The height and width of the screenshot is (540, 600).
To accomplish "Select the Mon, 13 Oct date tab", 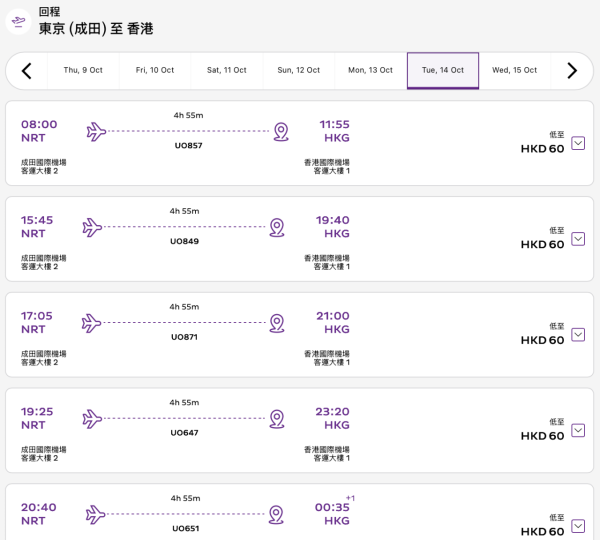I will pos(370,70).
